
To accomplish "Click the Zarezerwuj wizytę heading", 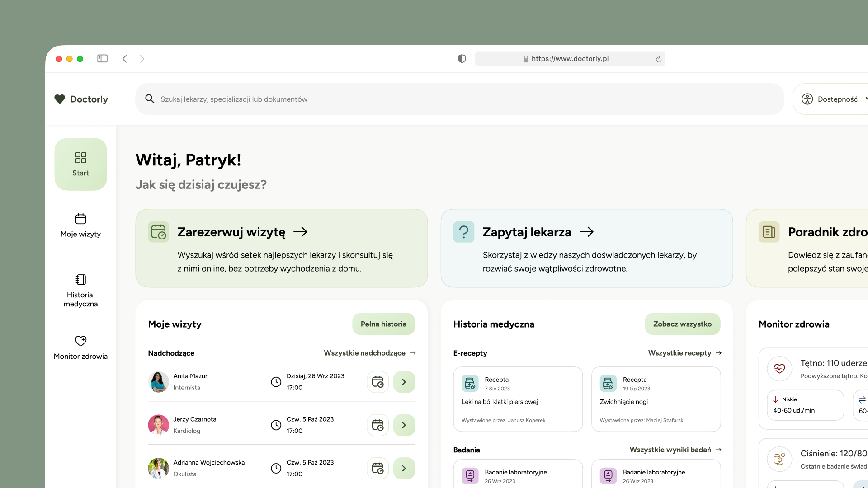I will pos(231,232).
